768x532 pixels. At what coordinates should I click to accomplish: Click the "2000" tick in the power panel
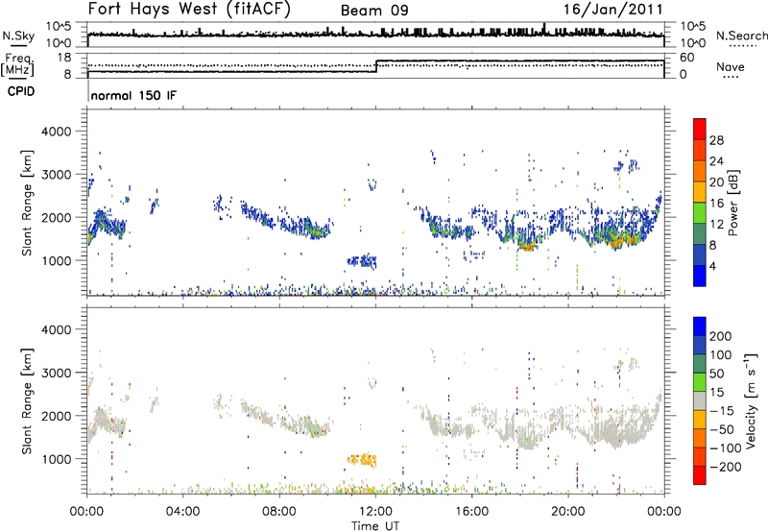click(x=56, y=217)
